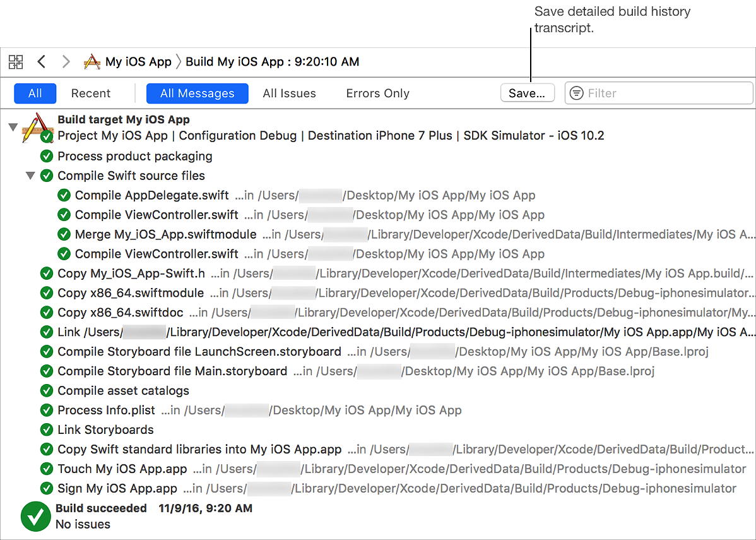Click checkmark beside Process Info.plist
The height and width of the screenshot is (540, 756).
click(x=47, y=410)
